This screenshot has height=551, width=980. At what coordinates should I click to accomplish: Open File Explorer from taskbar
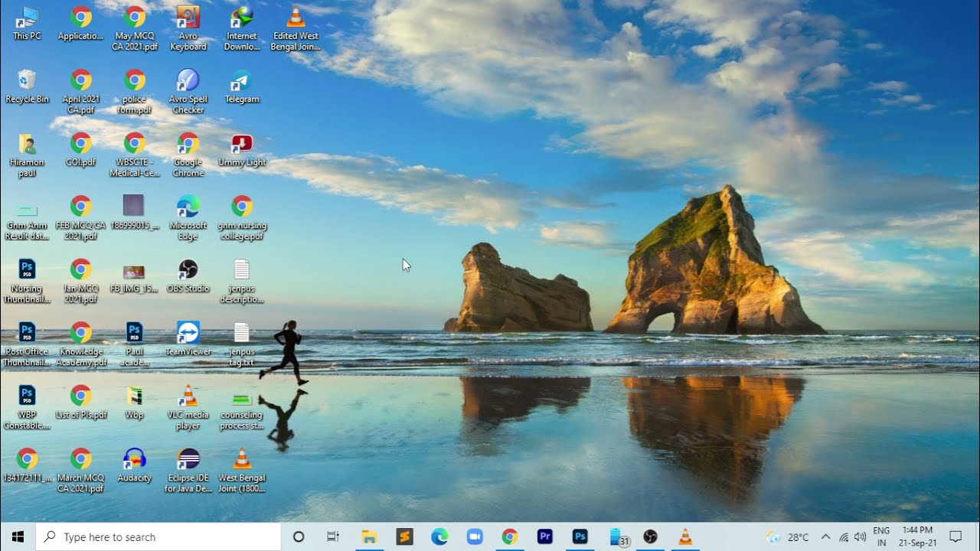(x=369, y=536)
